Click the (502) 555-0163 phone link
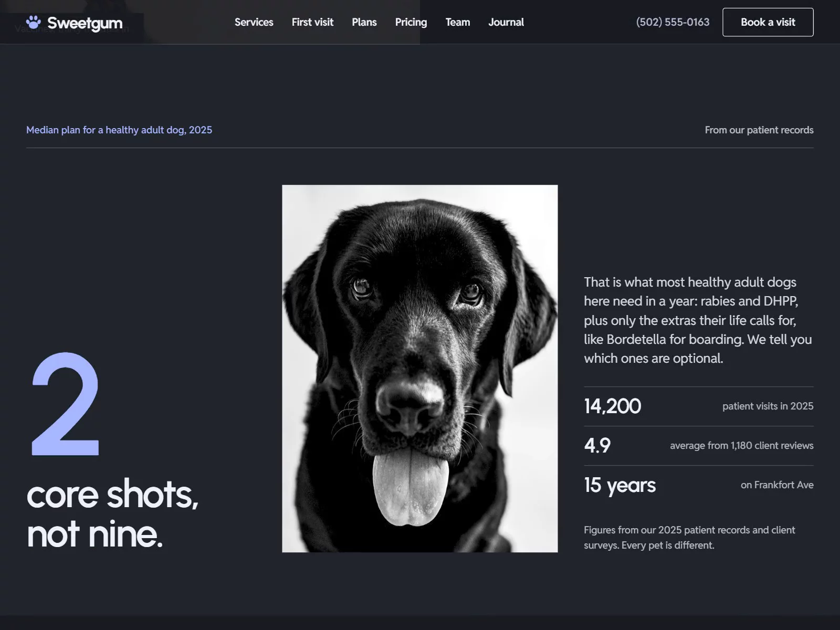The image size is (840, 630). 673,22
